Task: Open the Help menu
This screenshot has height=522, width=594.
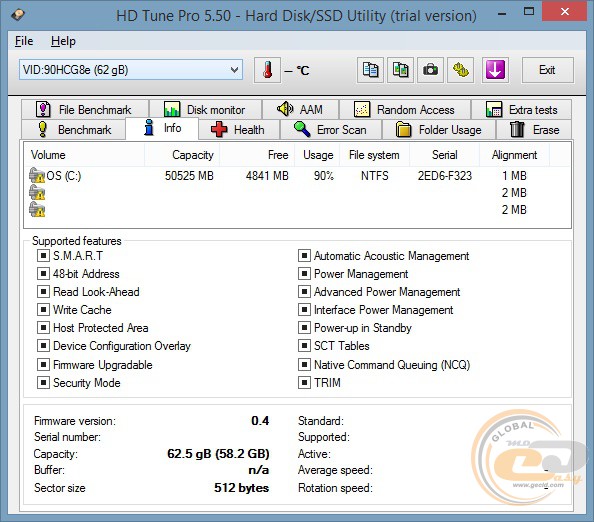Action: click(x=63, y=41)
